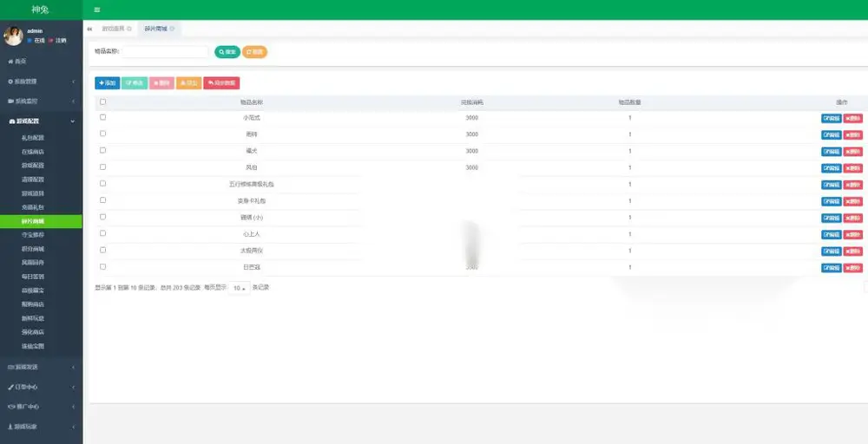Click the 神兔 logo title
The image size is (868, 444).
tap(41, 10)
